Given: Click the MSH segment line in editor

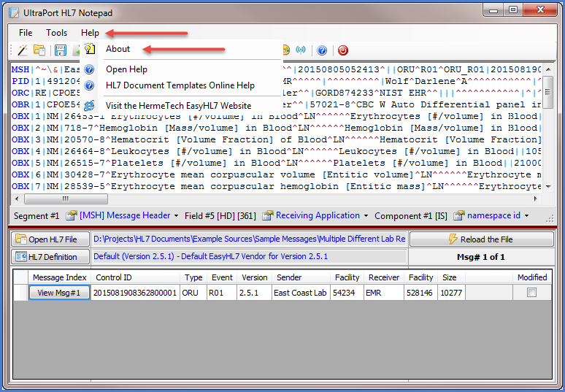Looking at the screenshot, I should point(277,69).
